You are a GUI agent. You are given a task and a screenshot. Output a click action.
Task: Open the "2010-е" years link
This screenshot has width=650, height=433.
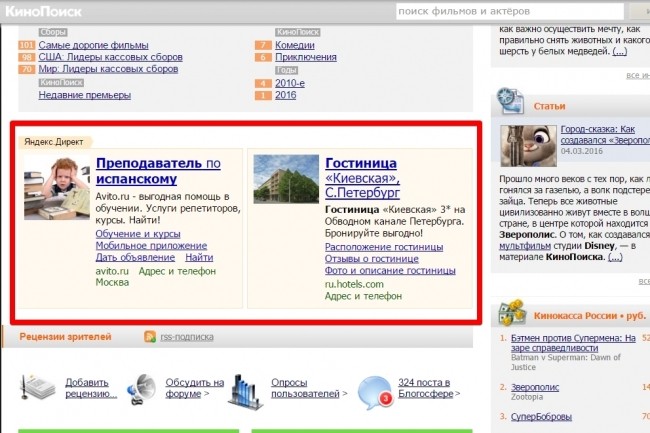[x=290, y=83]
